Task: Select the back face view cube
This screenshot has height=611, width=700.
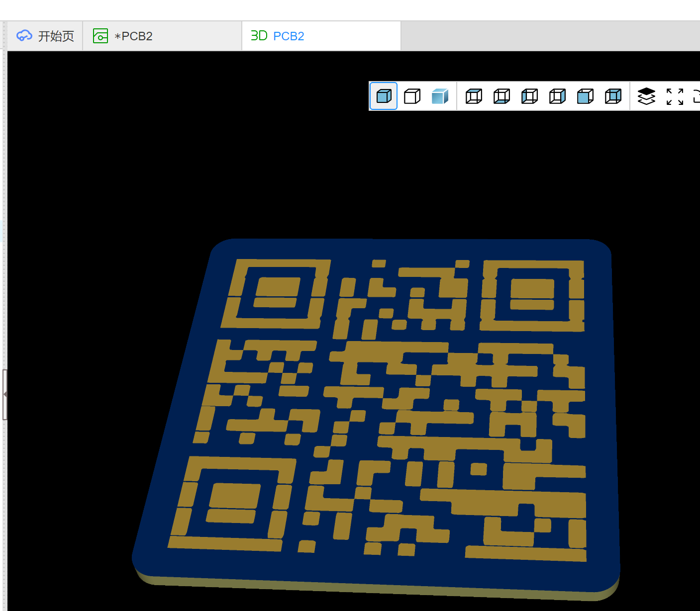Action: 613,96
